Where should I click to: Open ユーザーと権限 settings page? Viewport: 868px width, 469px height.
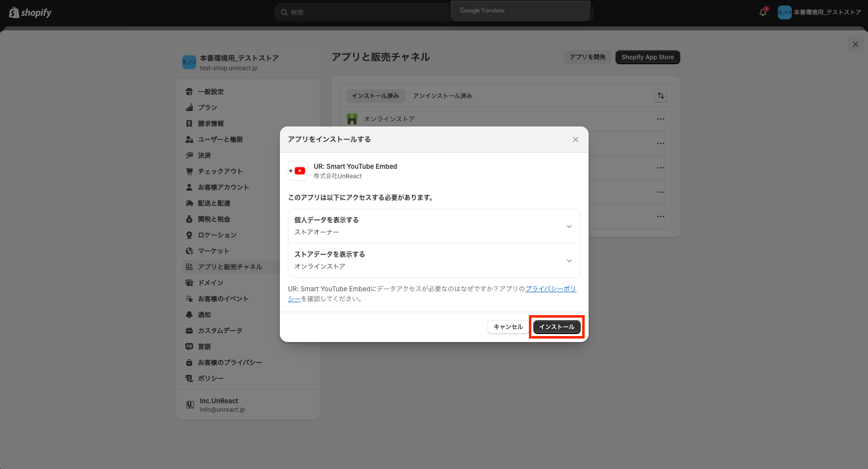[x=248, y=139]
